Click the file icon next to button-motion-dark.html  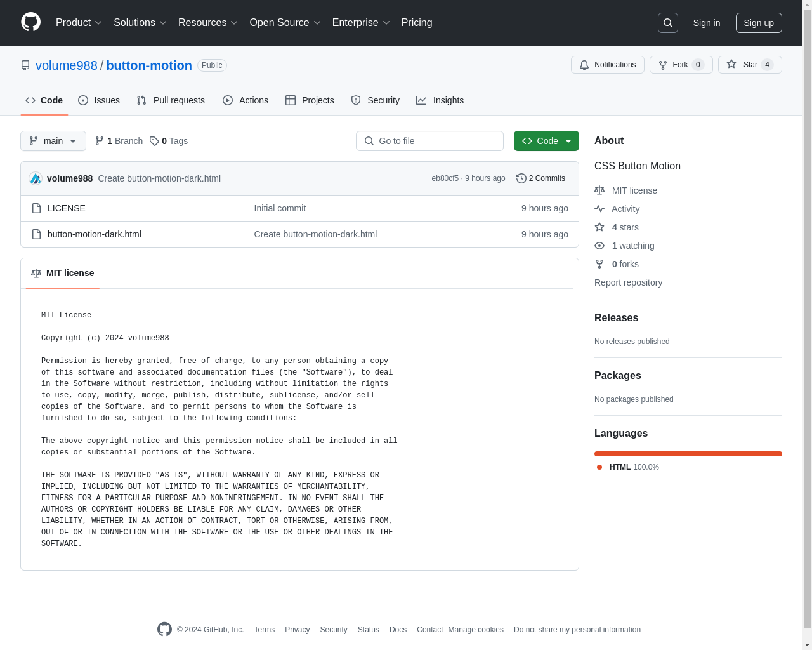36,234
